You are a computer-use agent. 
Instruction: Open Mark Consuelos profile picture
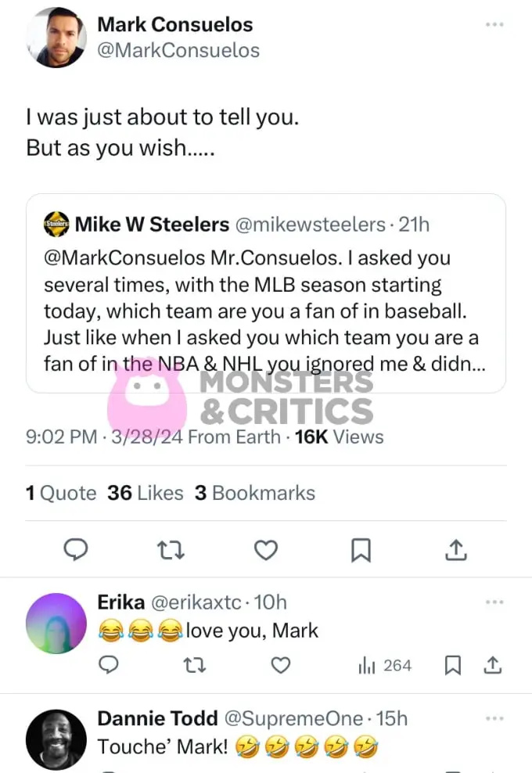(x=56, y=38)
